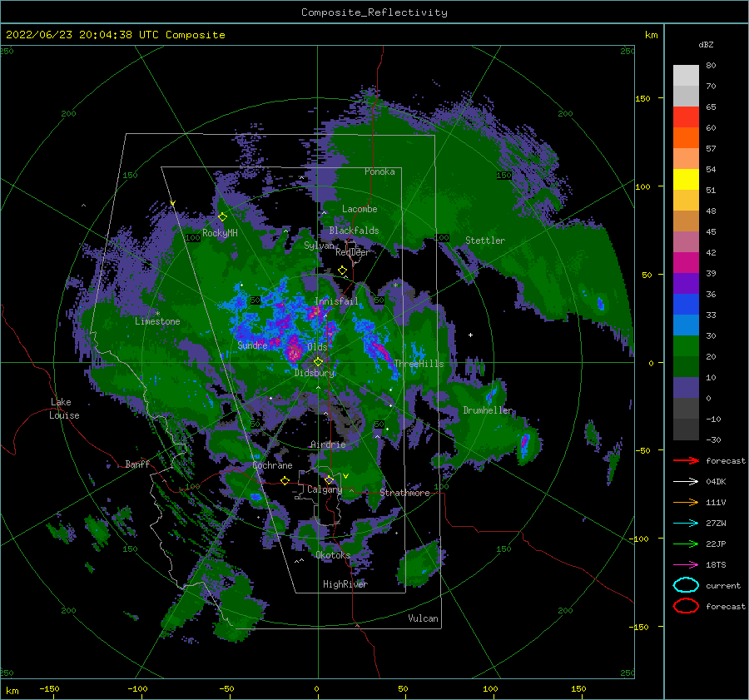Image resolution: width=749 pixels, height=700 pixels.
Task: Click the Composite_Reflectivity title text
Action: (374, 12)
